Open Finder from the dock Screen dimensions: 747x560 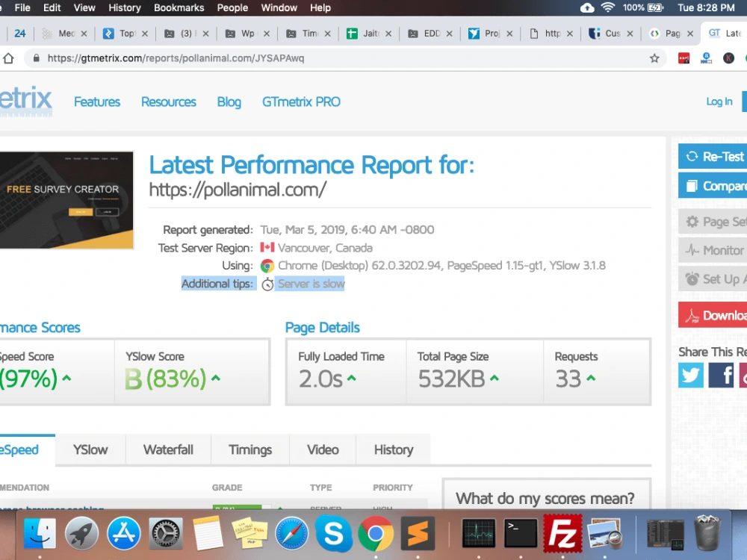[x=40, y=533]
